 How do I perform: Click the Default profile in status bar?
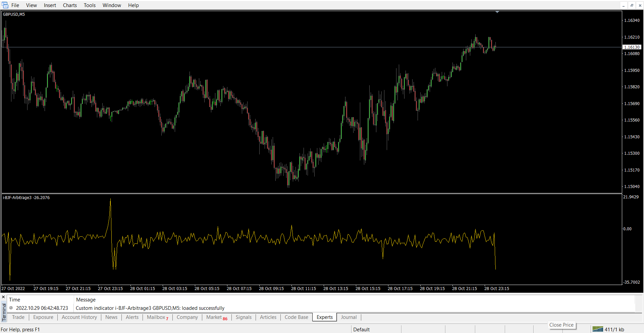[361, 330]
